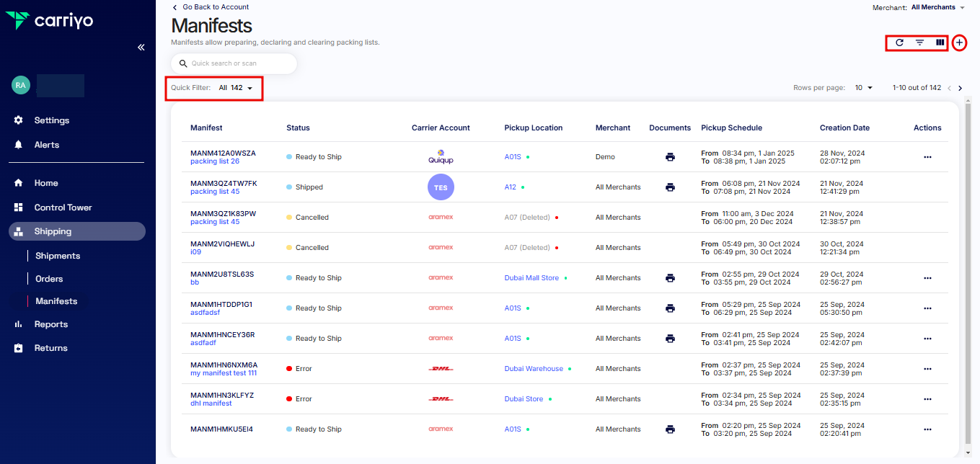Click the plus icon to add a manifest
980x464 pixels.
click(959, 43)
